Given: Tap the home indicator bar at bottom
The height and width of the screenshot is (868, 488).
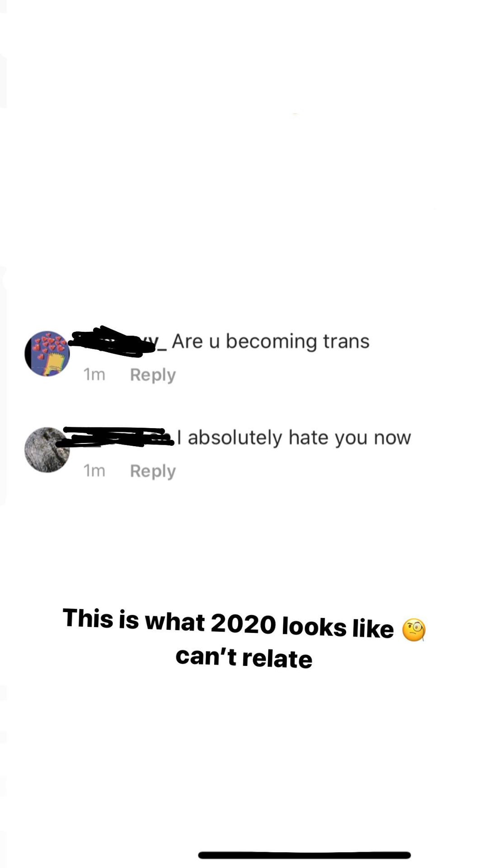Looking at the screenshot, I should [x=305, y=855].
